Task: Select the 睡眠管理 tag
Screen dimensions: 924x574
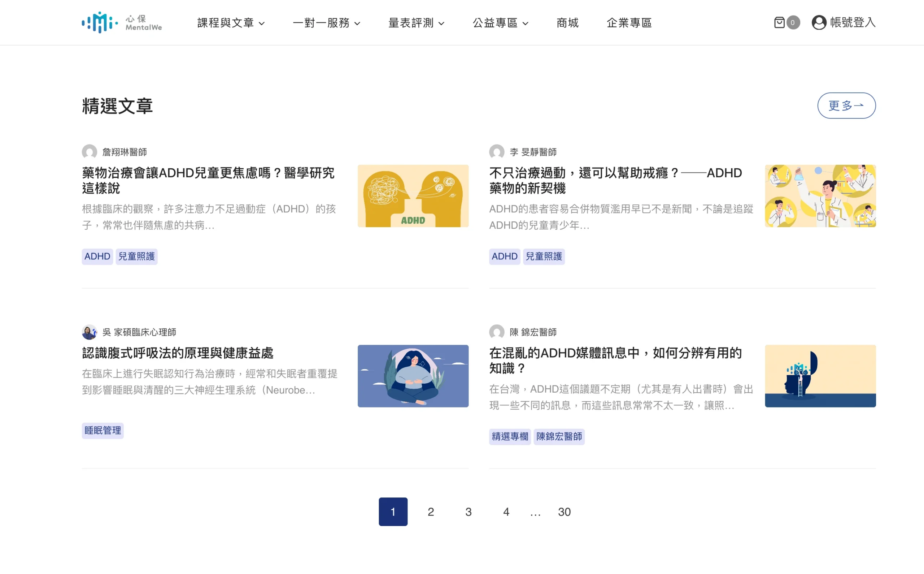Action: pos(103,431)
